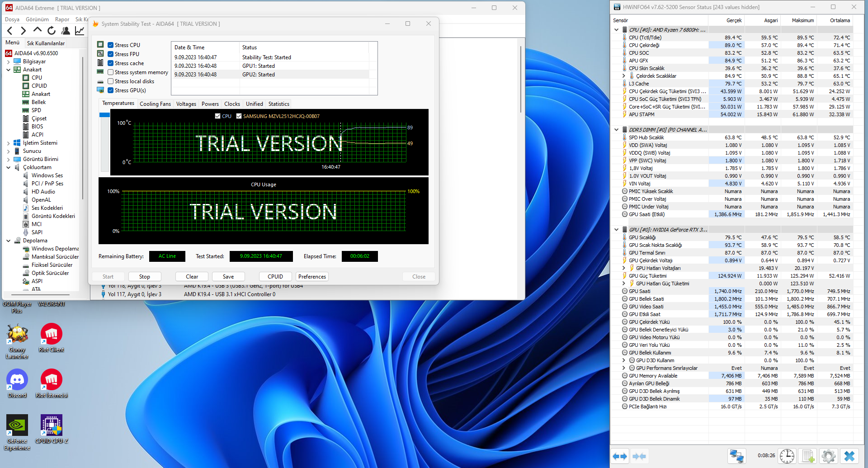The image size is (868, 468).
Task: Click the user profile toolbar icon
Action: point(66,31)
